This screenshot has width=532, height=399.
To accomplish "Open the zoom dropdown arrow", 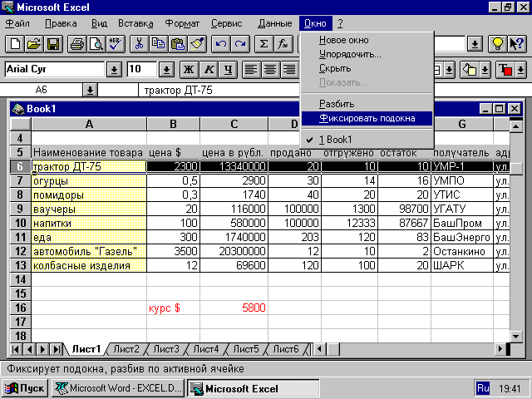I will [475, 44].
